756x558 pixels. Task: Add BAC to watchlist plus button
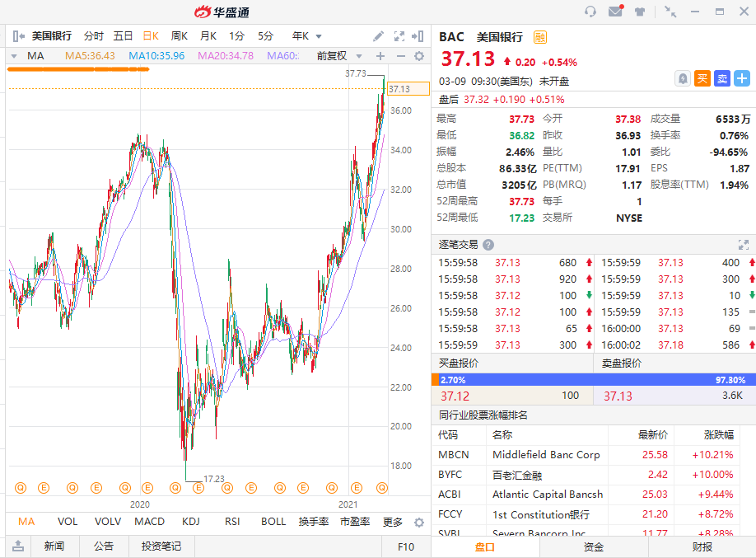pos(741,78)
